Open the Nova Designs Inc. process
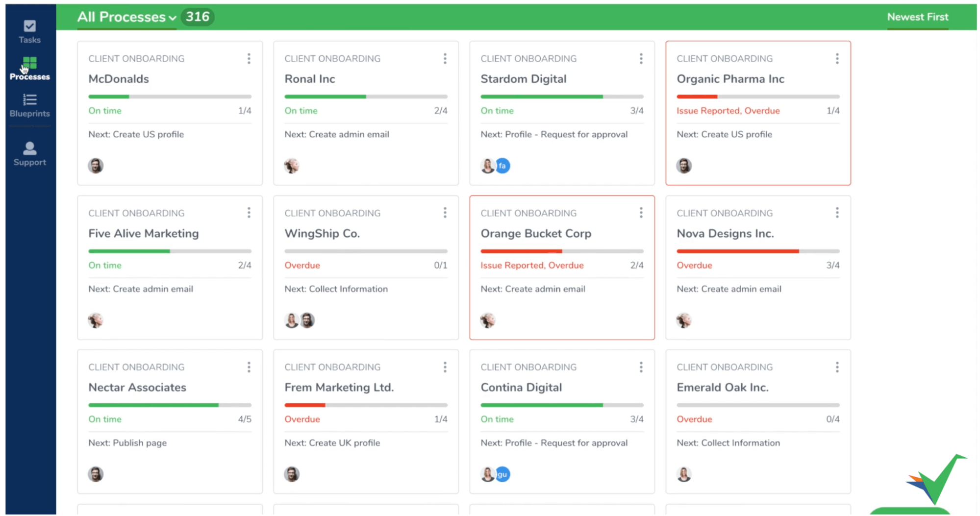This screenshot has width=980, height=516. click(x=758, y=268)
